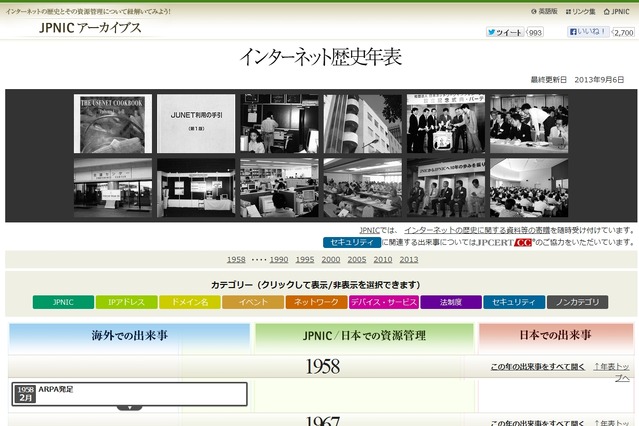Open the English version link
The height and width of the screenshot is (426, 639).
tap(544, 11)
